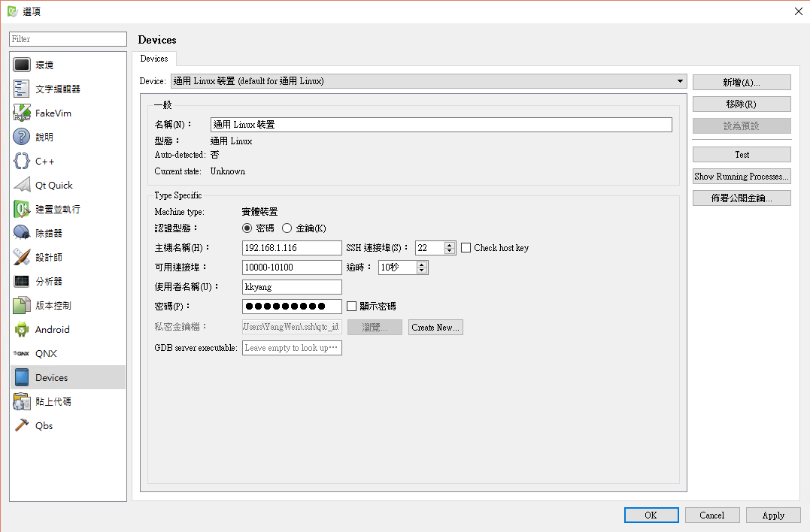This screenshot has width=810, height=532.
Task: Open the Device selection dropdown
Action: coord(679,81)
